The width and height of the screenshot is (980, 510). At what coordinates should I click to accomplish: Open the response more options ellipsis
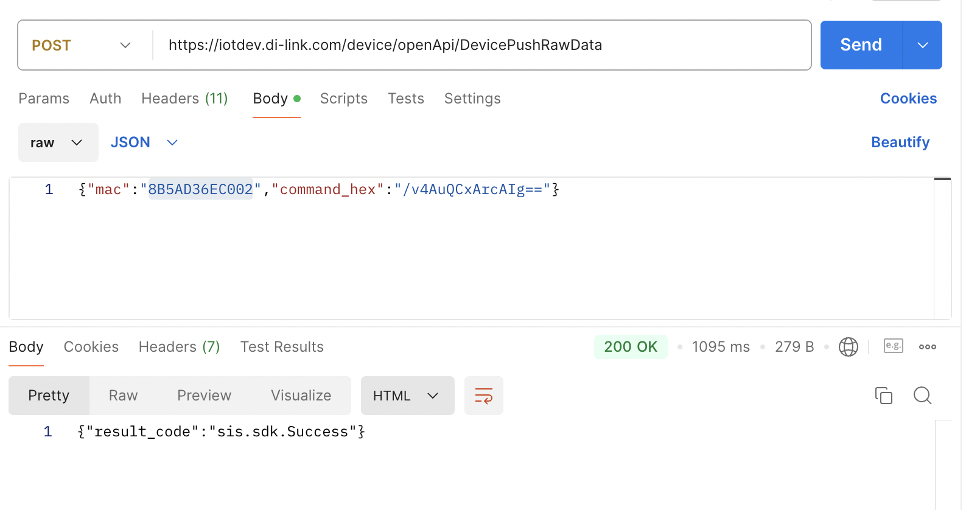(928, 347)
